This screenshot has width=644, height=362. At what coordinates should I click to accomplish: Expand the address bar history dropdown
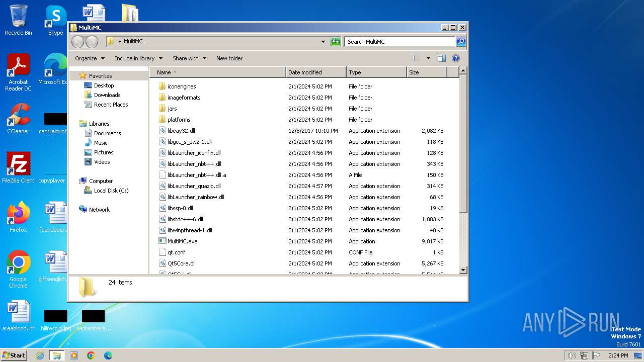tap(323, 42)
